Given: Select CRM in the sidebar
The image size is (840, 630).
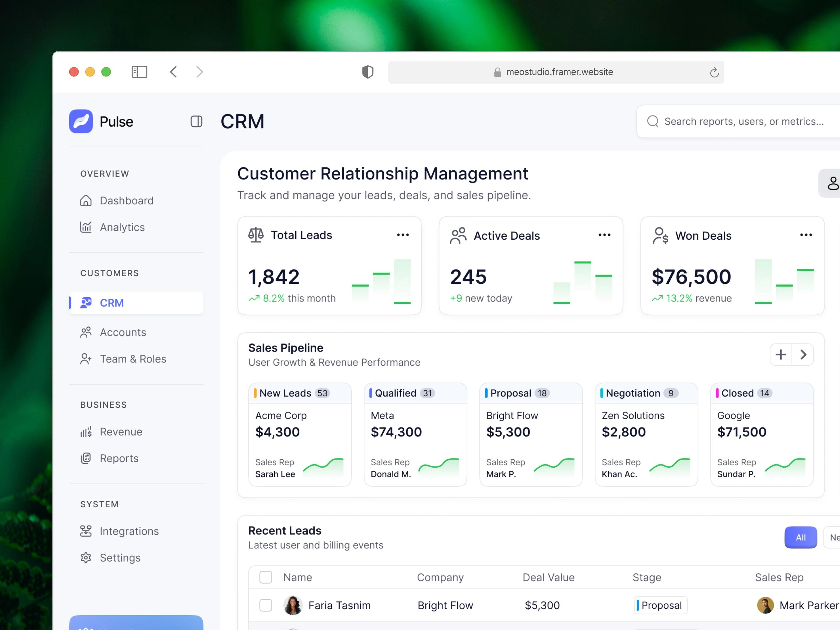Looking at the screenshot, I should (x=136, y=303).
